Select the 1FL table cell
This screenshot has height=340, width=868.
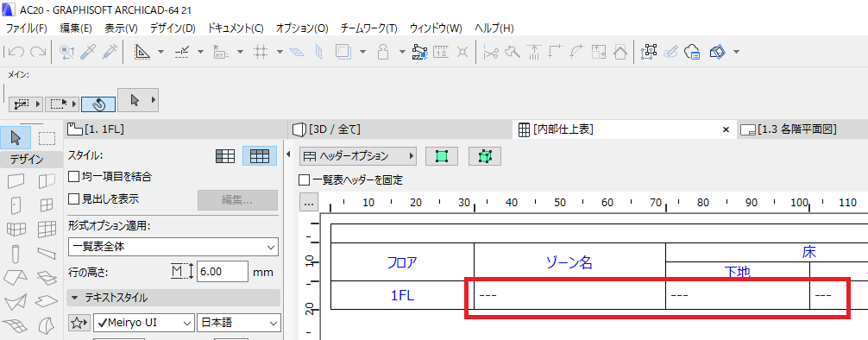click(x=402, y=295)
